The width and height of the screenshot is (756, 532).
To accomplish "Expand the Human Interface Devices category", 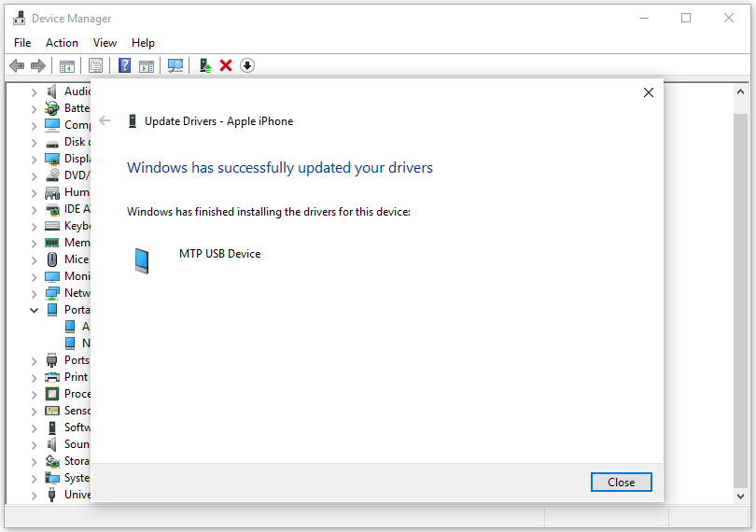I will pos(34,193).
